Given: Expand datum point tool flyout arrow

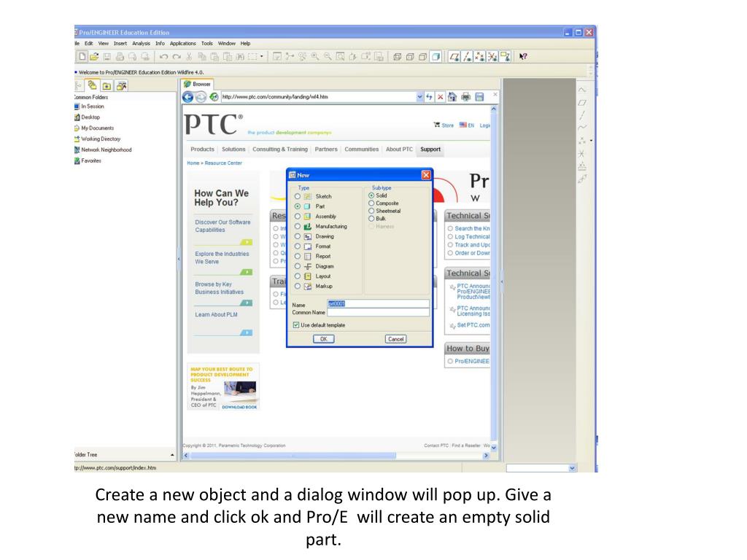Looking at the screenshot, I should tap(591, 141).
